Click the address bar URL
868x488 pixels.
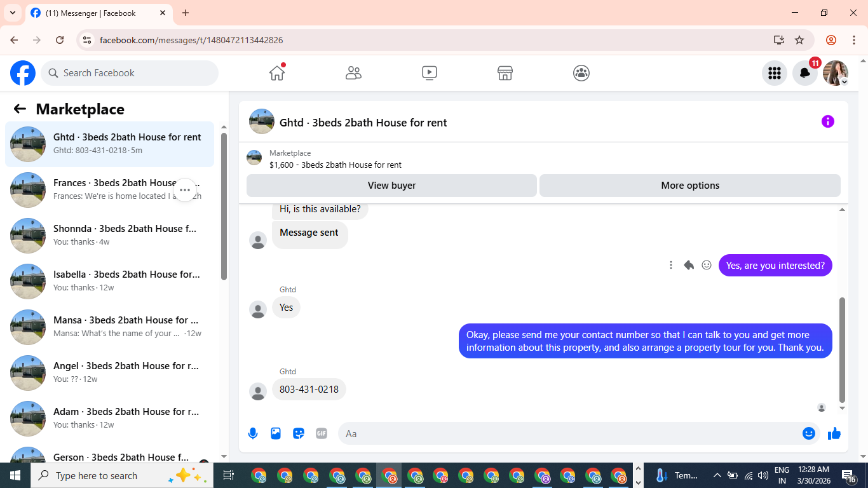(x=191, y=40)
